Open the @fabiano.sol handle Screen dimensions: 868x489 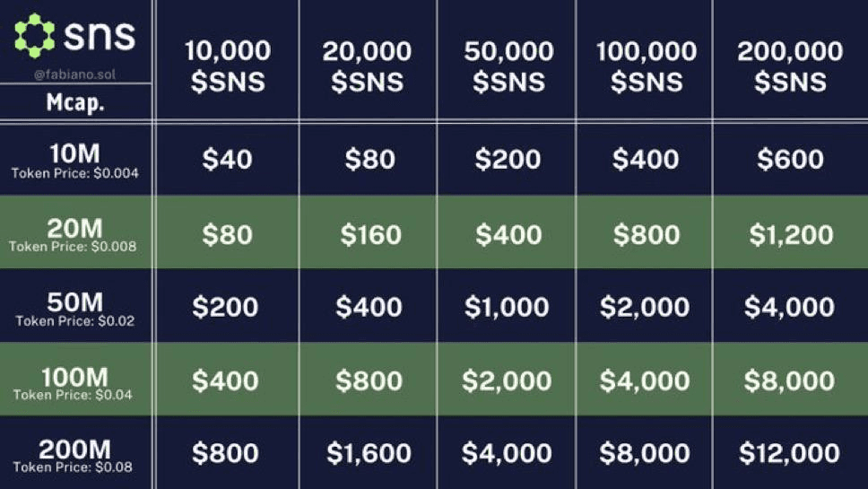pyautogui.click(x=74, y=74)
